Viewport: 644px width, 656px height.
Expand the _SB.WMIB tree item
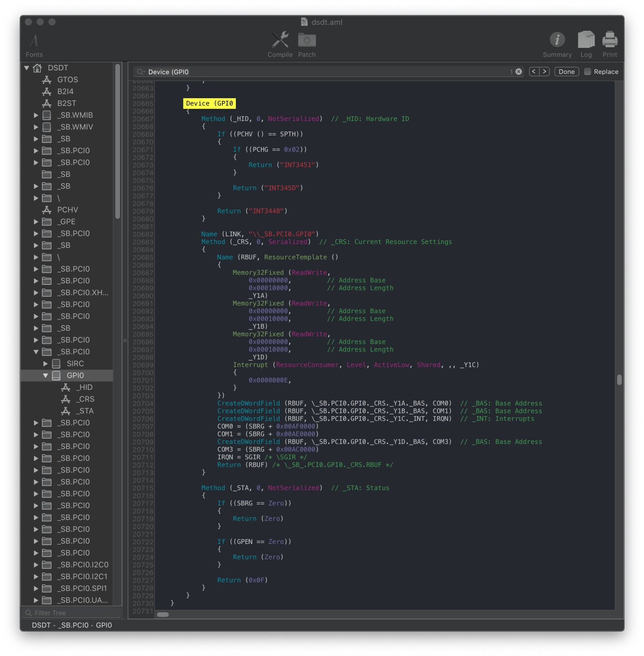(36, 115)
